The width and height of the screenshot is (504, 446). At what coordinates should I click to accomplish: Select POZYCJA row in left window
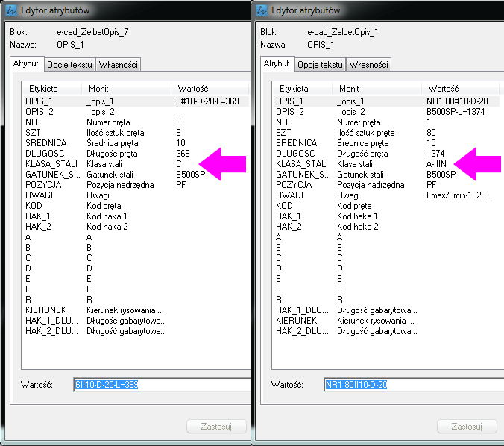point(136,185)
